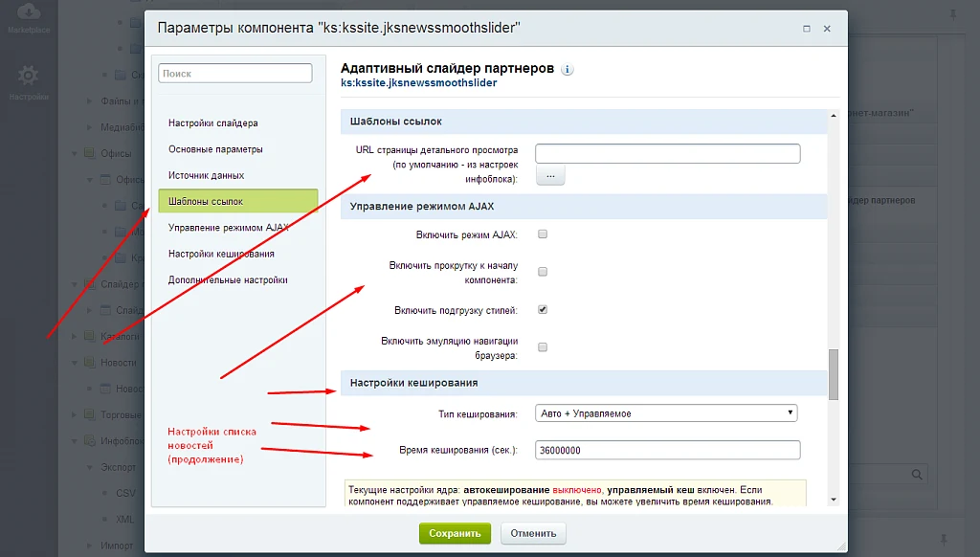Click the ellipsis button under URL field
Screen dimensions: 980x557
[x=550, y=176]
